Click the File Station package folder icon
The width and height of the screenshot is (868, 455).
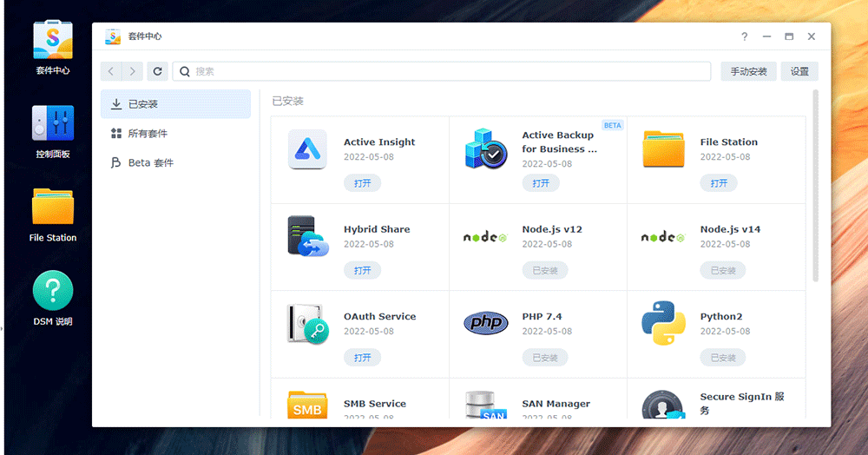pos(664,148)
